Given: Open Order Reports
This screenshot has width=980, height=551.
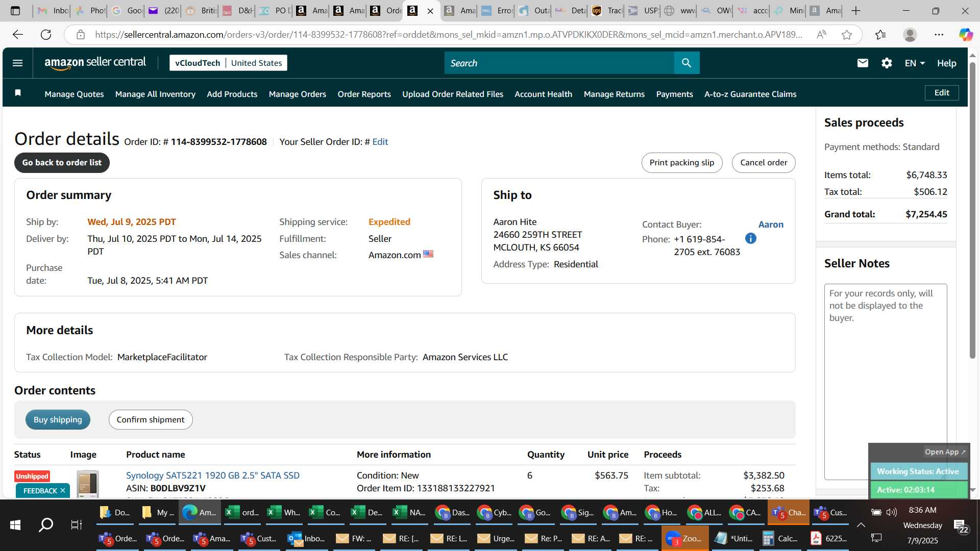Looking at the screenshot, I should (364, 94).
